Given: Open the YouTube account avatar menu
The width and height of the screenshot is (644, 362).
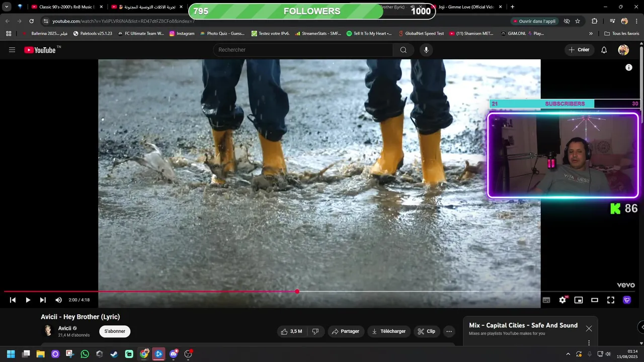Looking at the screenshot, I should pyautogui.click(x=623, y=50).
